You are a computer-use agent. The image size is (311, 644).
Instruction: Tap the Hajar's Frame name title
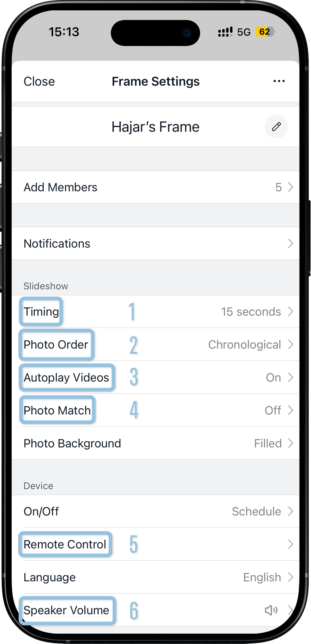(x=155, y=127)
